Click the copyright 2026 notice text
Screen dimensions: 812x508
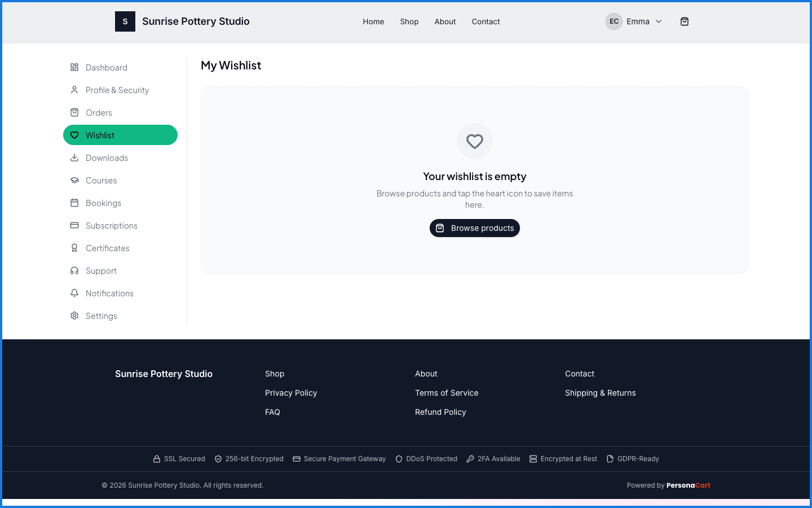[x=183, y=485]
